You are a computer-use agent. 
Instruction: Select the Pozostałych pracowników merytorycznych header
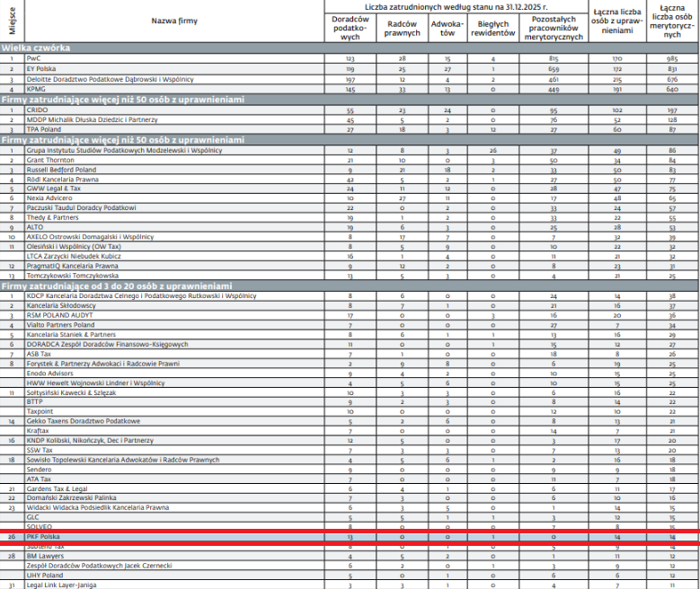(553, 27)
